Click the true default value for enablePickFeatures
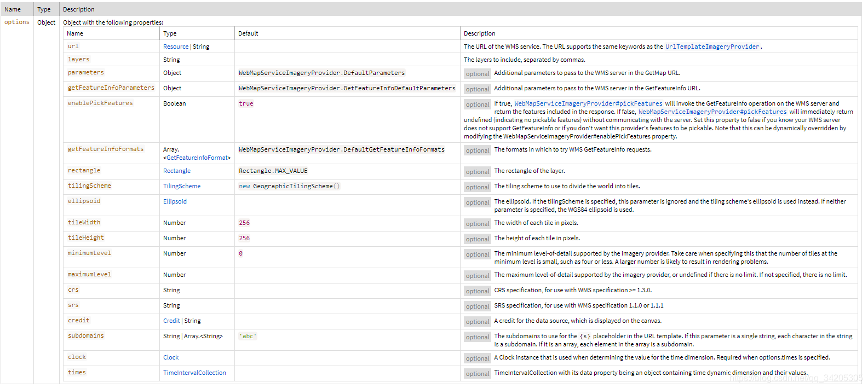The image size is (868, 388). point(246,103)
